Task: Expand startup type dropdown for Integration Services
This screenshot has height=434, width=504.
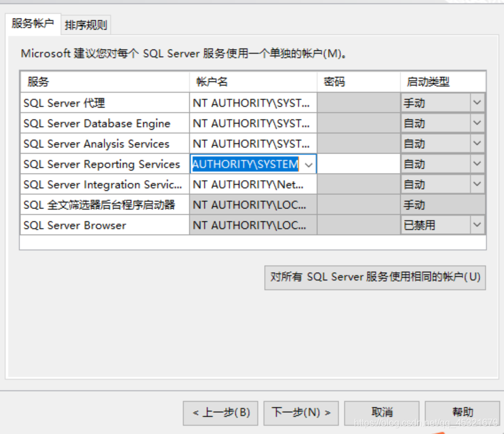Action: (x=477, y=184)
